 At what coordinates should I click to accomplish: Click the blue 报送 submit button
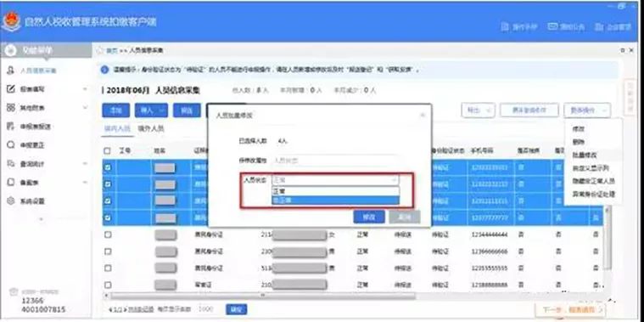coord(187,110)
